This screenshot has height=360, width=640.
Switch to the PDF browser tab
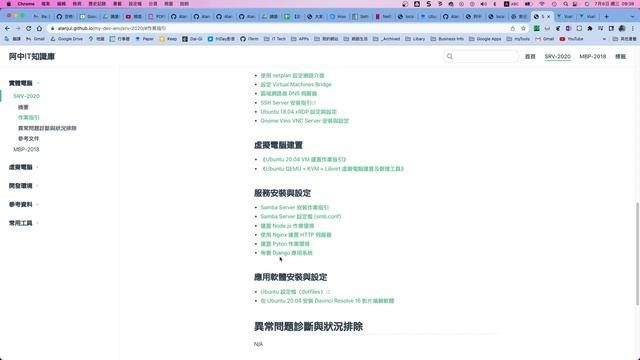coord(156,17)
